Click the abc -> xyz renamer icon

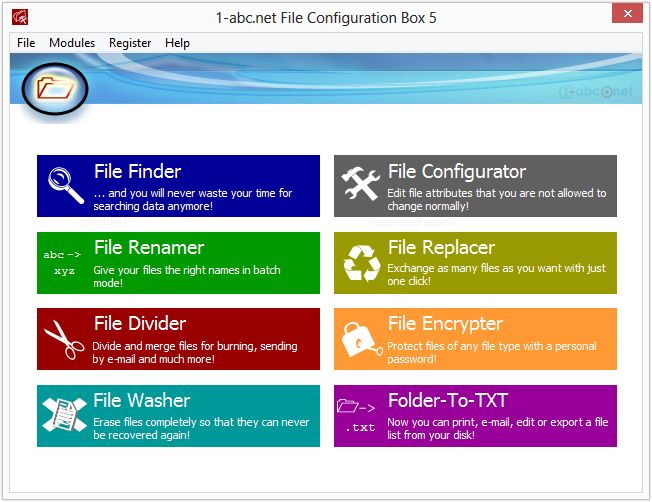click(62, 262)
